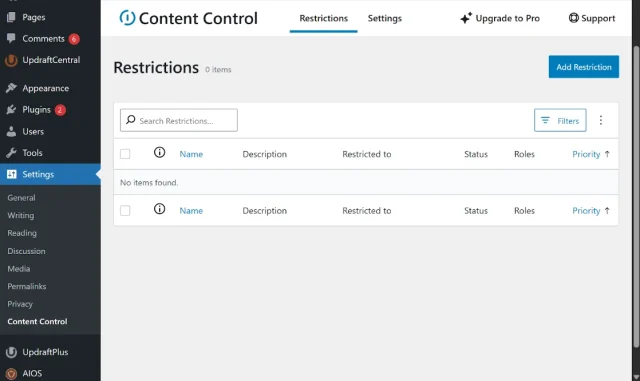Open the Writing settings submenu
The image size is (640, 381).
[20, 215]
